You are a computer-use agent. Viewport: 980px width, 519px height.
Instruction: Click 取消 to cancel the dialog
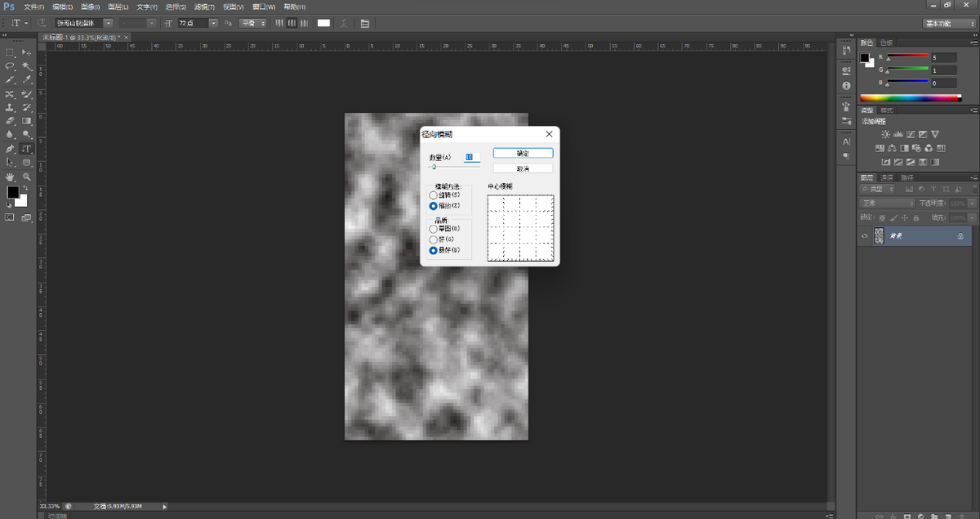click(523, 168)
